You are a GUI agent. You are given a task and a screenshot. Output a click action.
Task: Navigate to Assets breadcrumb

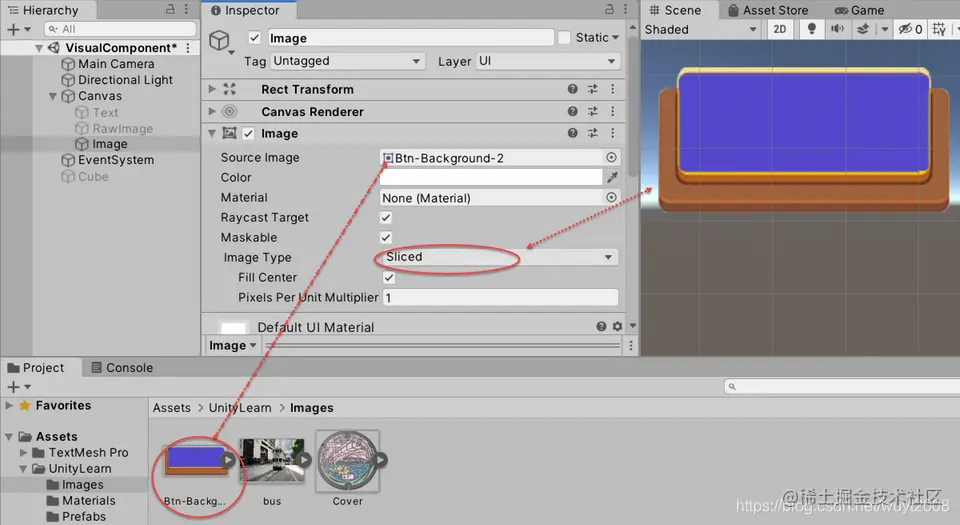(171, 408)
